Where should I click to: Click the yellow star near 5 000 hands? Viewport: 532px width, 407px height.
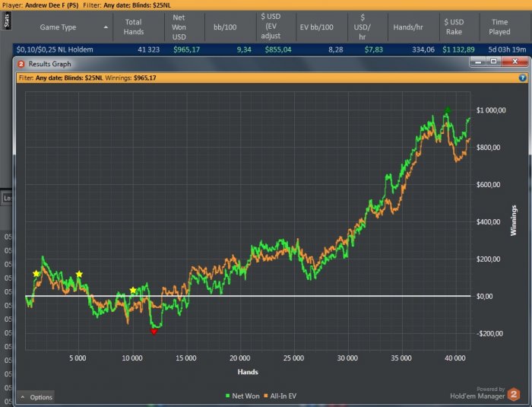pyautogui.click(x=79, y=274)
